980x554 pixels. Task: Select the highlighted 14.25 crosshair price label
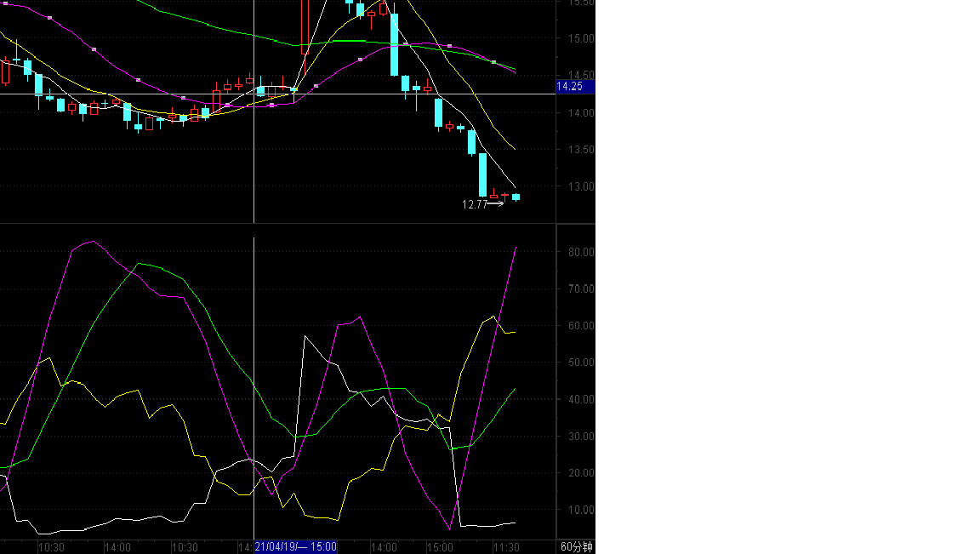576,86
